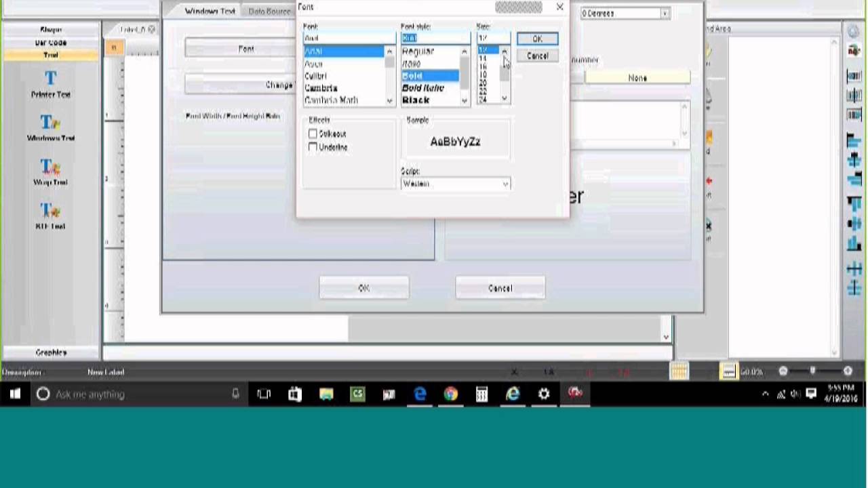Select the Windows Text tool
Screen dimensions: 868x488
click(x=50, y=127)
